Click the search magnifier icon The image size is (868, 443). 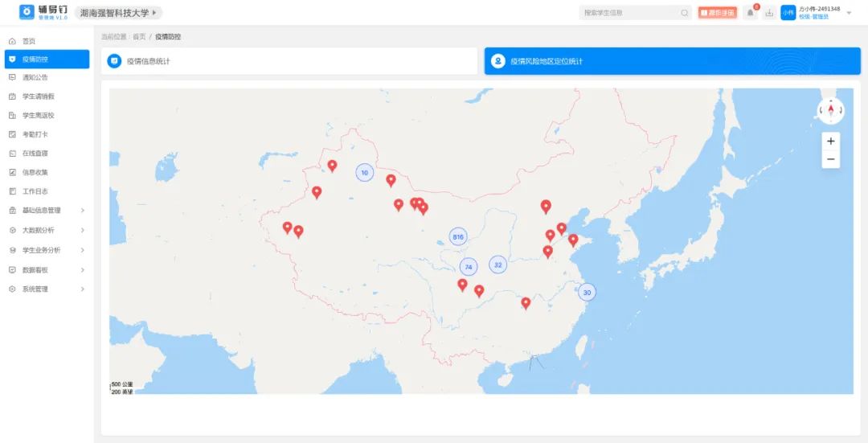click(x=685, y=13)
